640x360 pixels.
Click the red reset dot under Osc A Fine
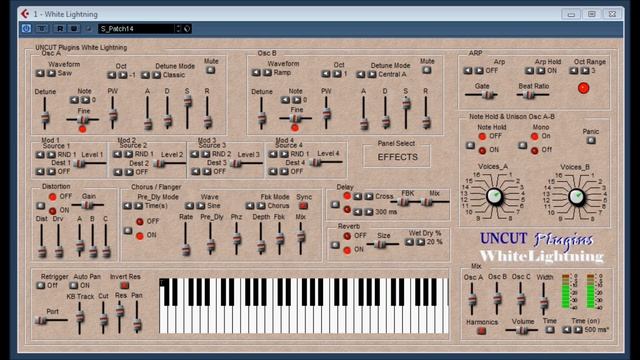pos(82,129)
